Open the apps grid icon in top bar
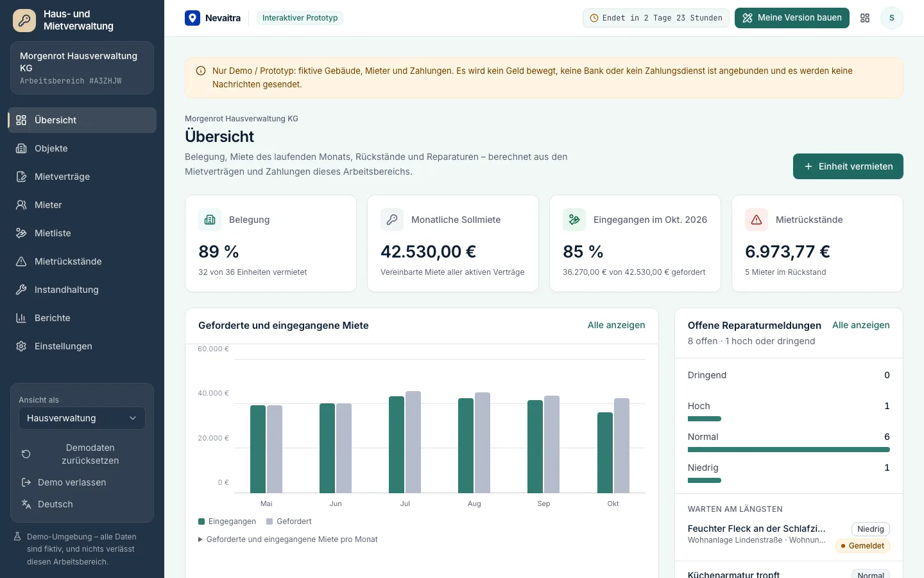The height and width of the screenshot is (578, 924). [865, 18]
